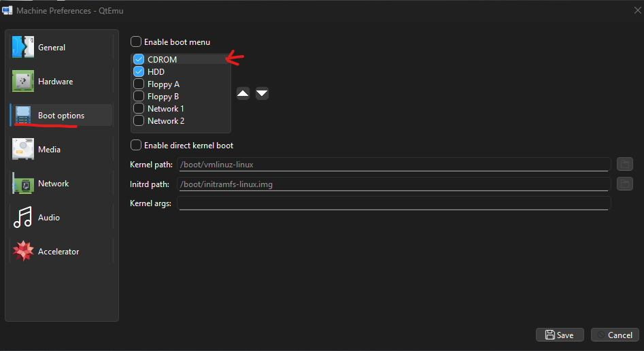Select the Audio music note icon
This screenshot has width=644, height=351.
(x=23, y=218)
